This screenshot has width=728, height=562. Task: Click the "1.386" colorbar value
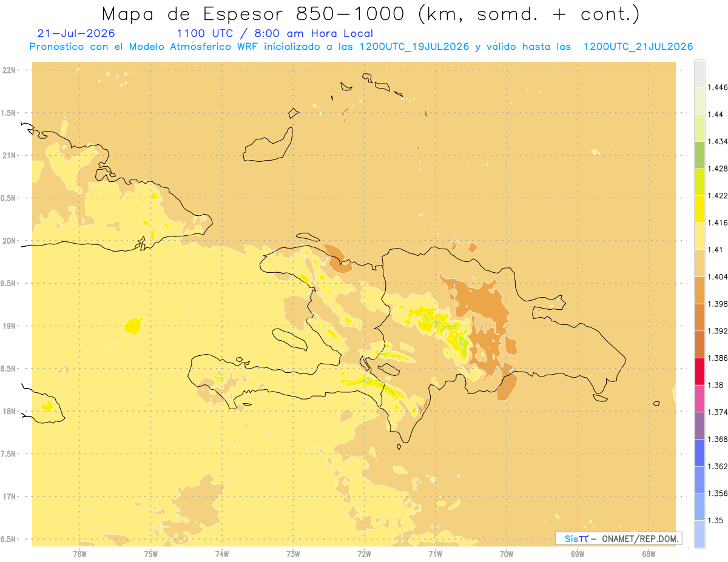click(718, 358)
